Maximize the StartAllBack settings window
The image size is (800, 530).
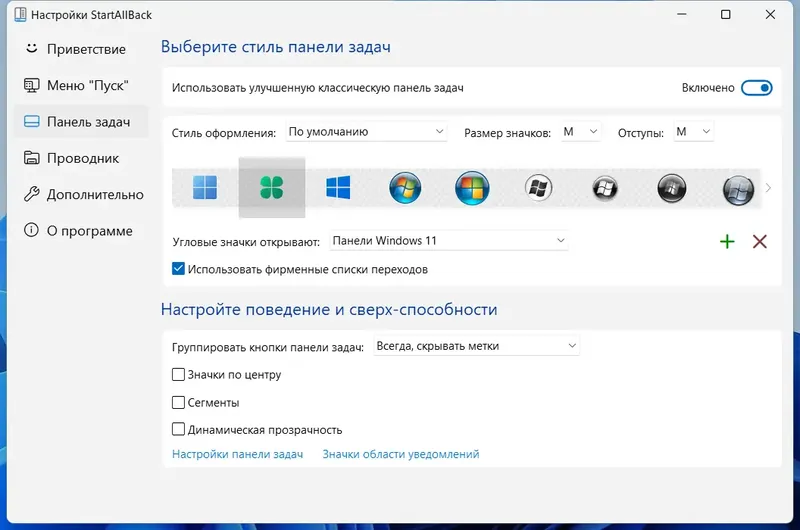(x=726, y=15)
